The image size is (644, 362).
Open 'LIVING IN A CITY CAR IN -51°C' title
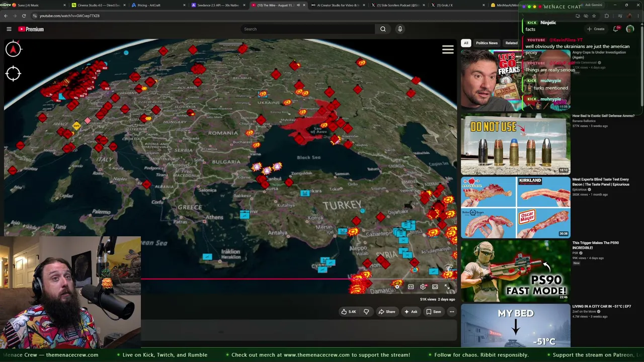601,306
